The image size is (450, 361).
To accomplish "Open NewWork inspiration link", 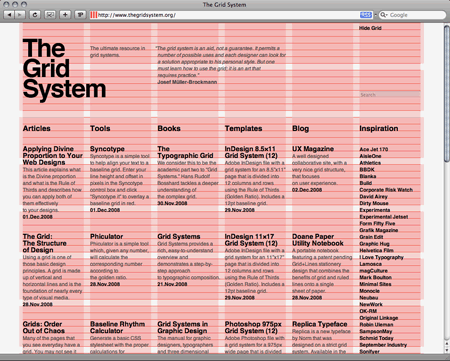I will tap(371, 304).
